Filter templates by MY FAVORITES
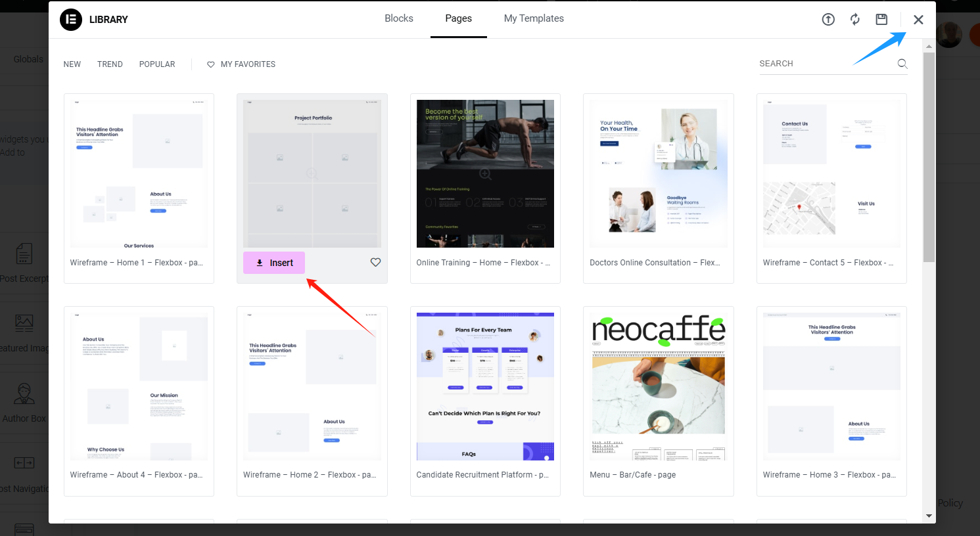980x536 pixels. pyautogui.click(x=241, y=64)
